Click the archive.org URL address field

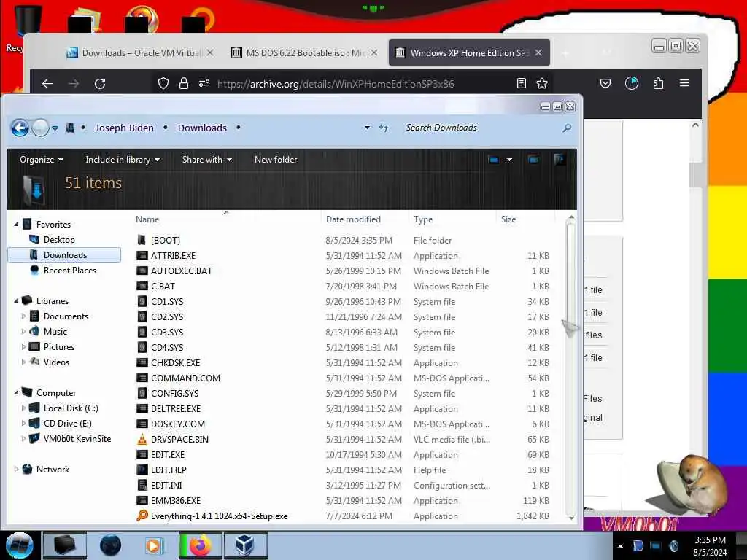(x=336, y=84)
